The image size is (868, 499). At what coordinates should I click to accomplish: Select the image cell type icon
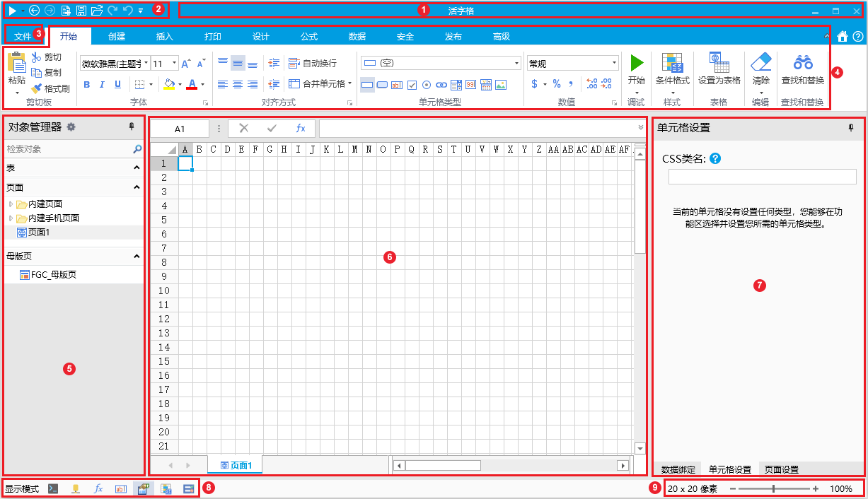click(501, 85)
